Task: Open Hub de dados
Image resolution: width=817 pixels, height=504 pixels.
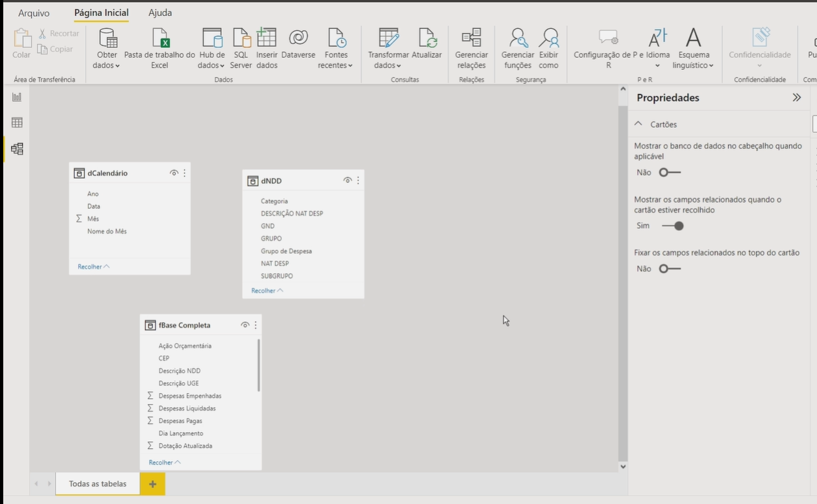Action: (x=212, y=48)
